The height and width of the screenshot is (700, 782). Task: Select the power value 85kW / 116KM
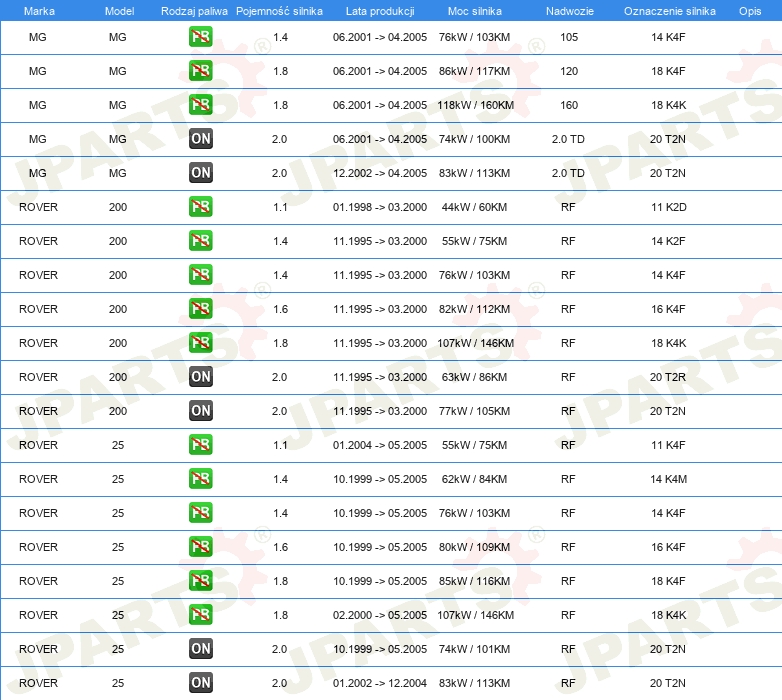(x=474, y=581)
